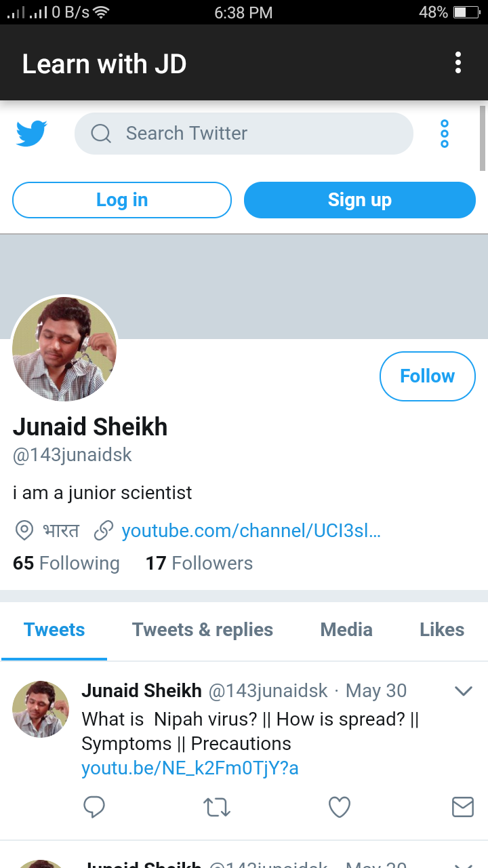This screenshot has height=868, width=488.
Task: Open Twitter's blue vertical dots menu
Action: (x=445, y=134)
